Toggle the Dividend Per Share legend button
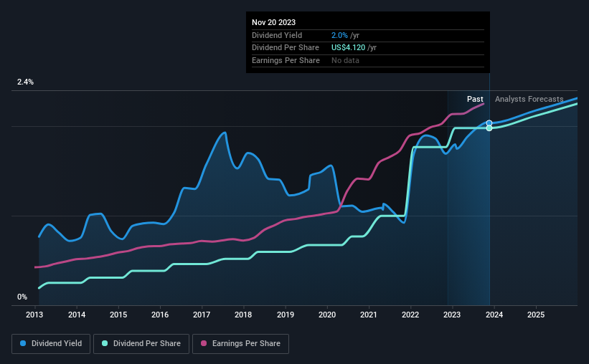 pyautogui.click(x=141, y=344)
